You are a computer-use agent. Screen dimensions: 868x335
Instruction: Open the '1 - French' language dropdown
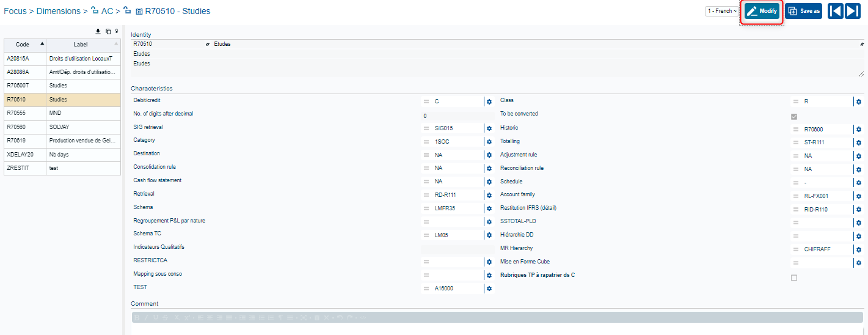pyautogui.click(x=721, y=11)
